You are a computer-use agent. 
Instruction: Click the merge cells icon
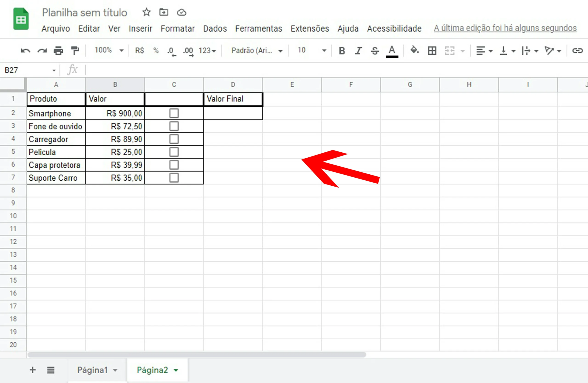(450, 50)
